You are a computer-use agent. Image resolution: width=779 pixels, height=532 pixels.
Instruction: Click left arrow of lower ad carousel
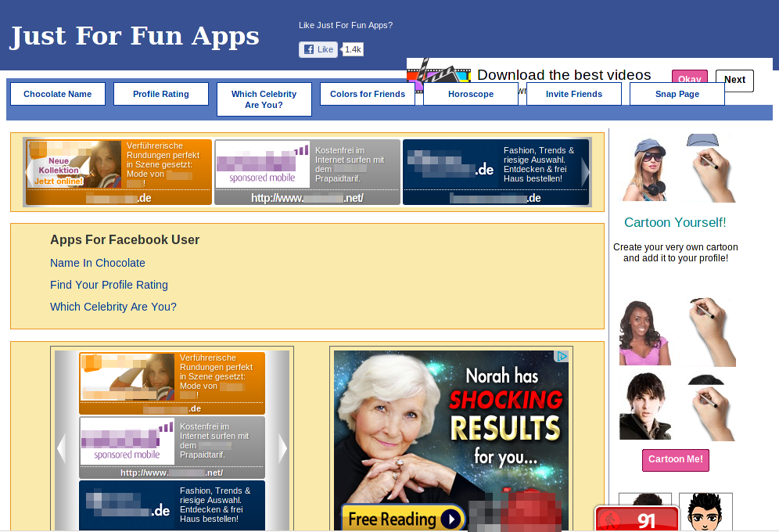click(61, 448)
